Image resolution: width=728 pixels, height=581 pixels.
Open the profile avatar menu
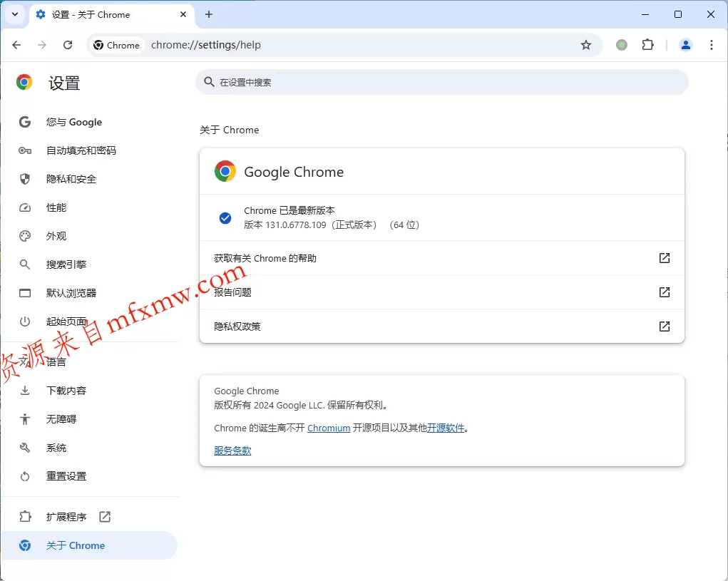pyautogui.click(x=686, y=45)
